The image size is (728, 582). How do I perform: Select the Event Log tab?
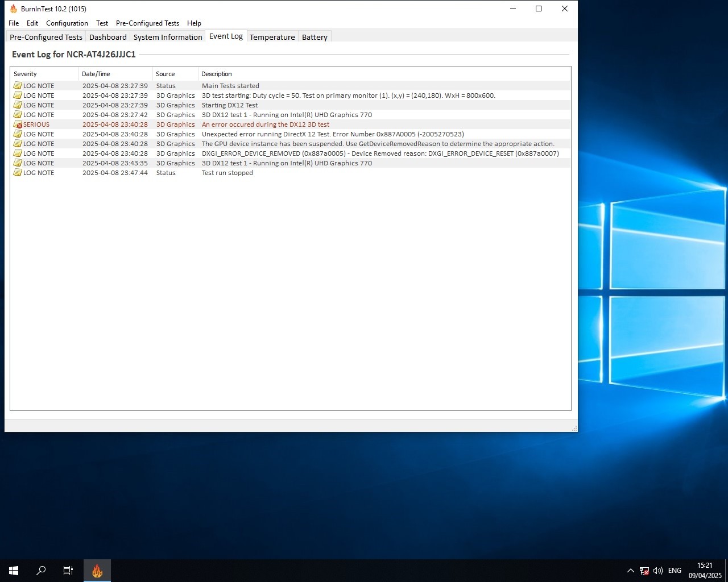click(226, 36)
